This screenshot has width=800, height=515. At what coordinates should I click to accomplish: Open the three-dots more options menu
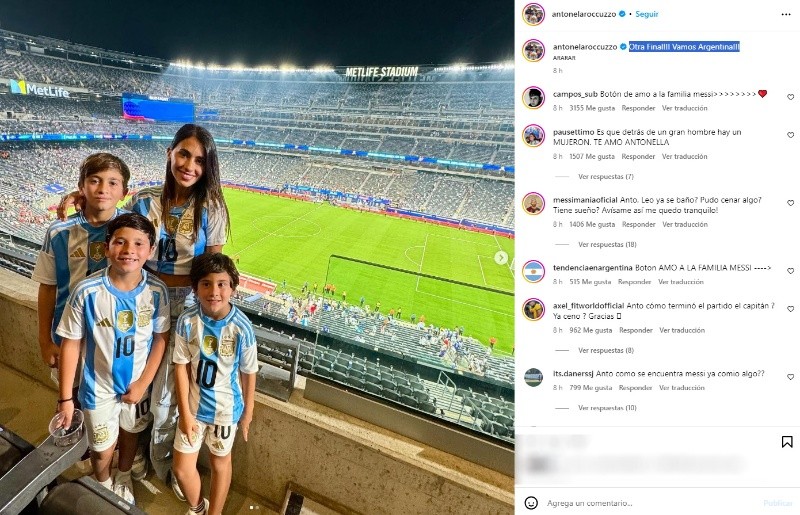pyautogui.click(x=786, y=14)
